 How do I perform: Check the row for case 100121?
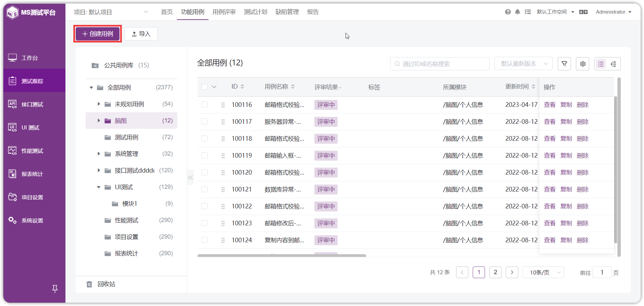(x=204, y=189)
